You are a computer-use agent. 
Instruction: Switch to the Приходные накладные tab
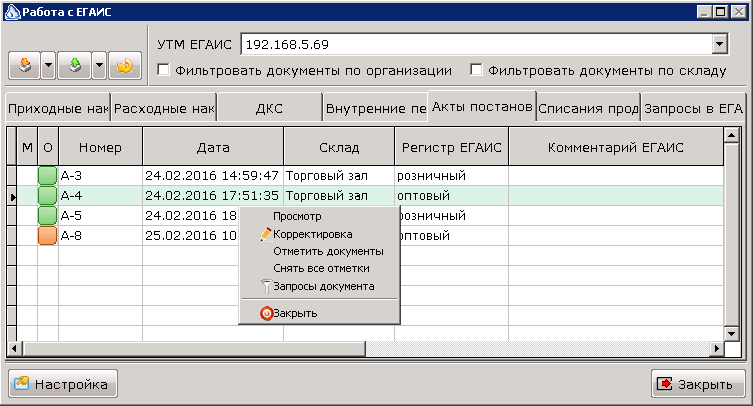(x=58, y=109)
